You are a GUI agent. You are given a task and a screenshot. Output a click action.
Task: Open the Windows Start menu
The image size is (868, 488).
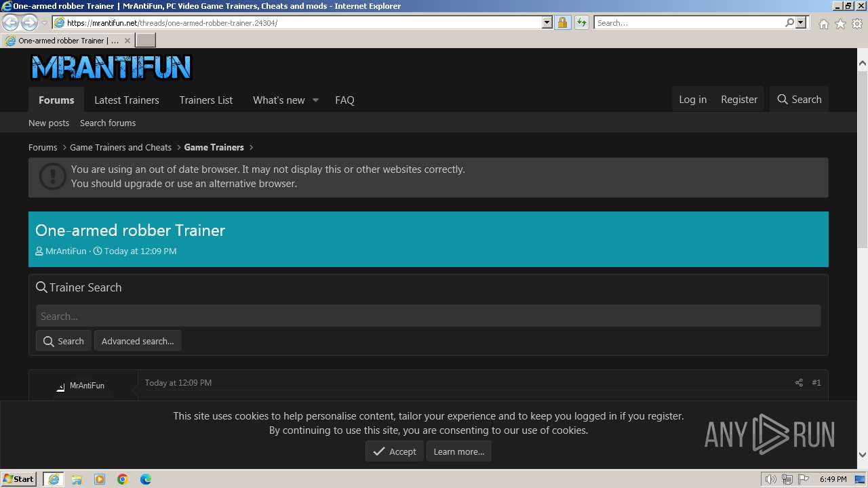coord(19,479)
